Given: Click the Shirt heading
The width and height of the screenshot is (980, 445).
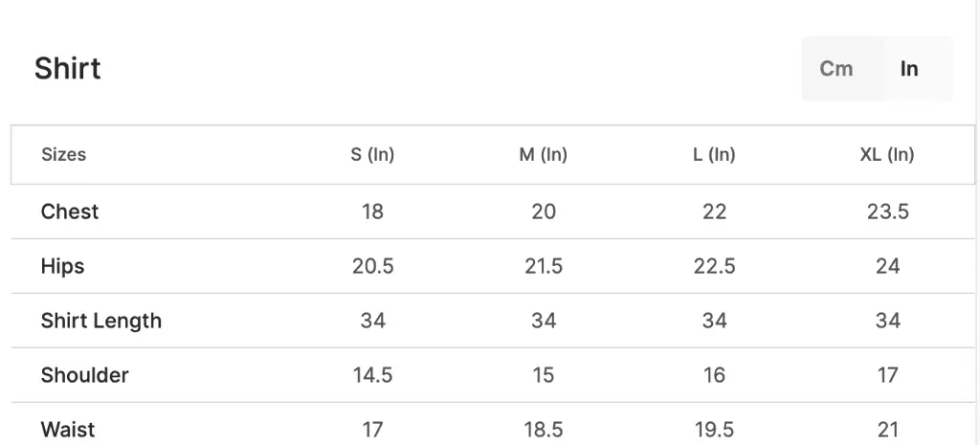Looking at the screenshot, I should tap(68, 68).
